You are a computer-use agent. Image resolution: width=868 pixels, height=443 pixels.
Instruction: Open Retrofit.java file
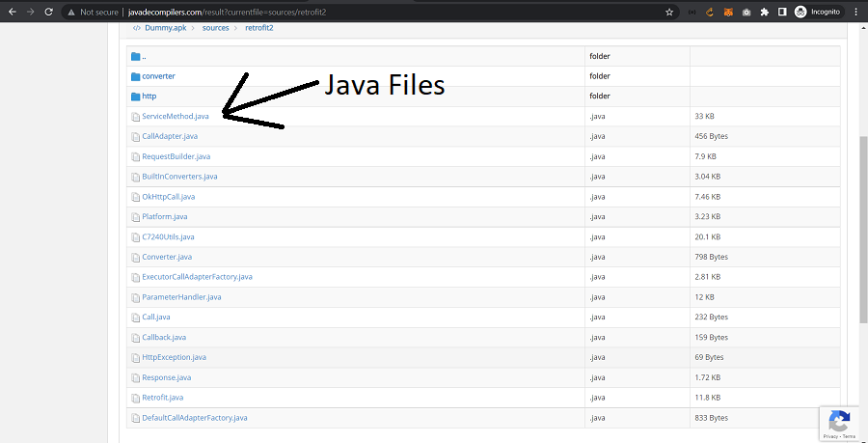coord(162,398)
